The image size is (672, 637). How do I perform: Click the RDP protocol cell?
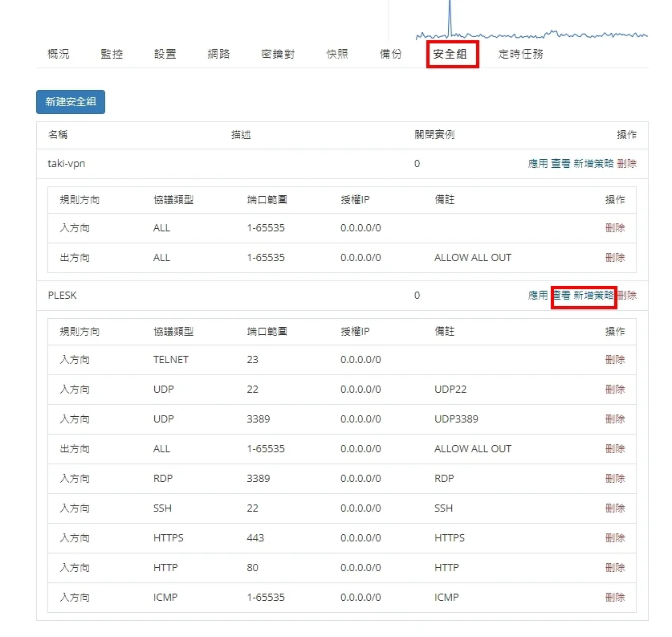click(x=163, y=479)
